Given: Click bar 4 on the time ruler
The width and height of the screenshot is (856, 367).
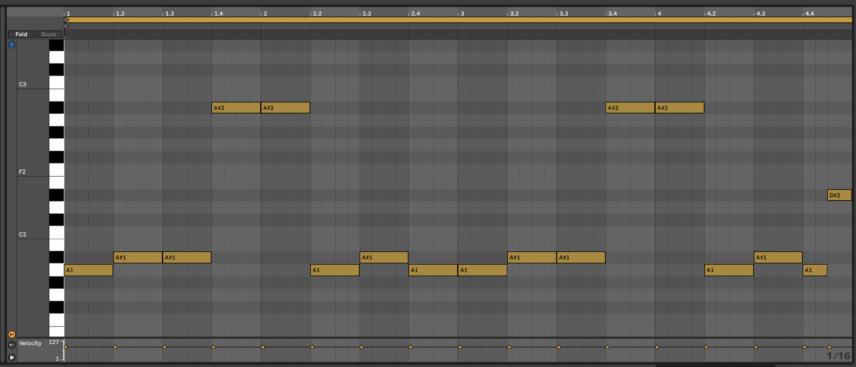Looking at the screenshot, I should tap(659, 13).
